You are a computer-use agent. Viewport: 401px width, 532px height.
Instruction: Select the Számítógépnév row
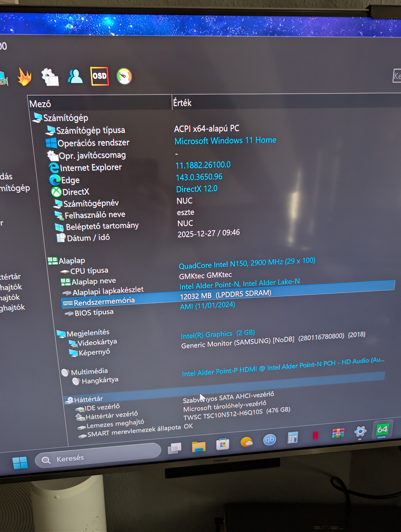click(x=86, y=203)
